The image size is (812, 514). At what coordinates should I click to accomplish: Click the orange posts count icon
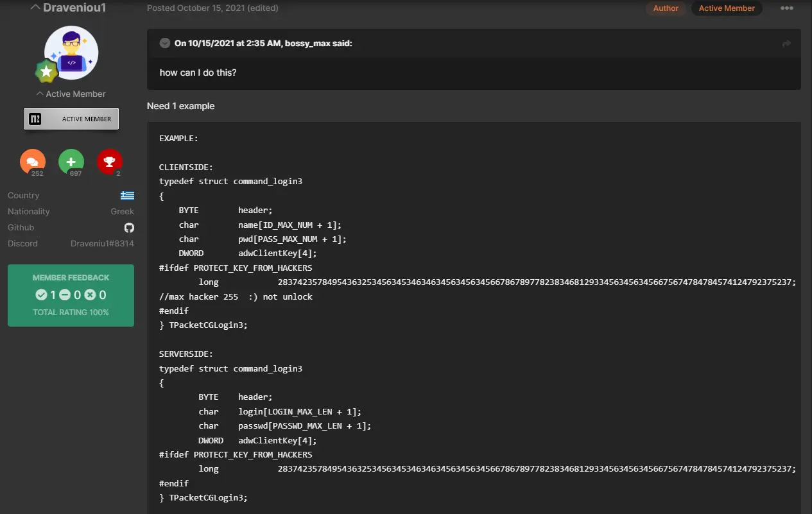[x=33, y=162]
